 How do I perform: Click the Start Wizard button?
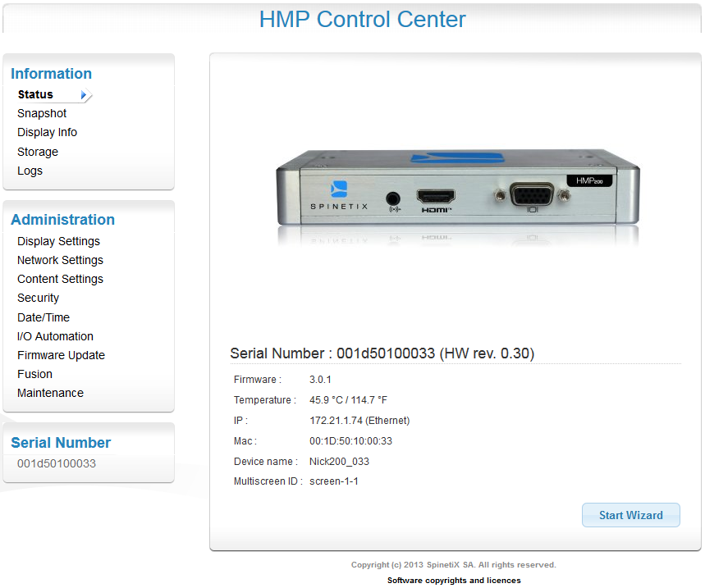[x=631, y=515]
